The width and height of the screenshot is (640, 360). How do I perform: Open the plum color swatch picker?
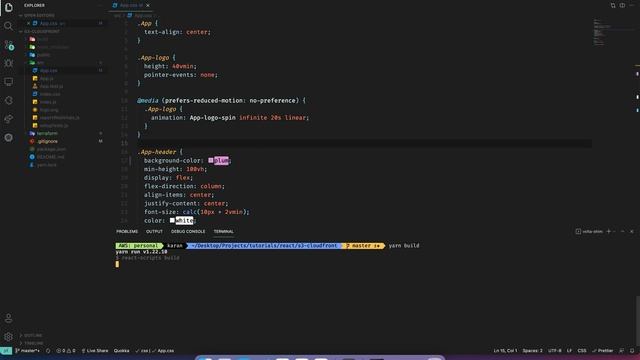[x=211, y=160]
